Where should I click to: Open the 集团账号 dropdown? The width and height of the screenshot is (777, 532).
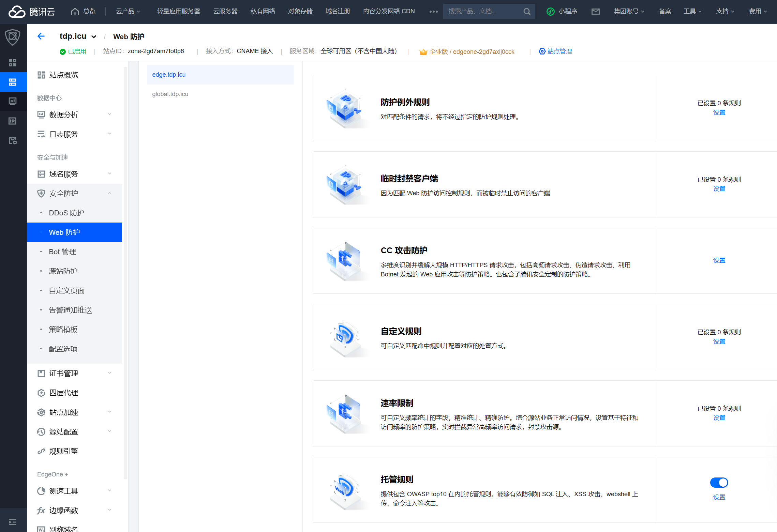pyautogui.click(x=629, y=12)
